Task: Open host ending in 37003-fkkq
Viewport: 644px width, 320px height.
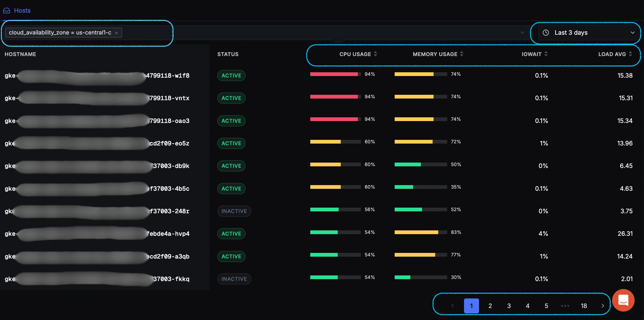Action: [97, 279]
